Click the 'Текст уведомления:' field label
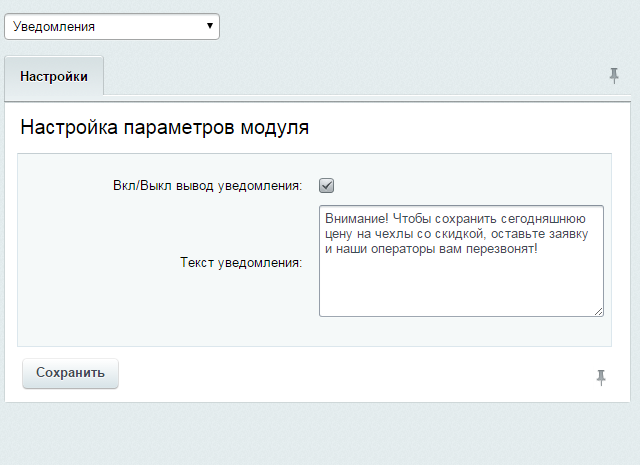 [241, 263]
